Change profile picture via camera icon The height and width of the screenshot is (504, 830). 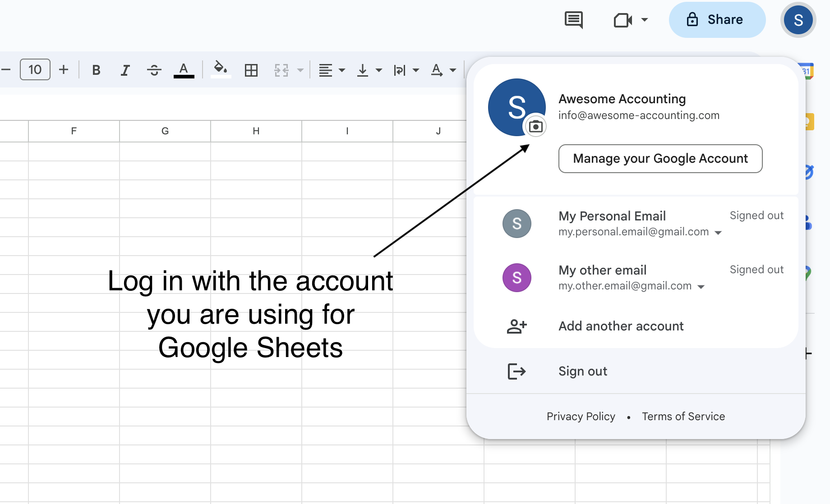click(535, 127)
